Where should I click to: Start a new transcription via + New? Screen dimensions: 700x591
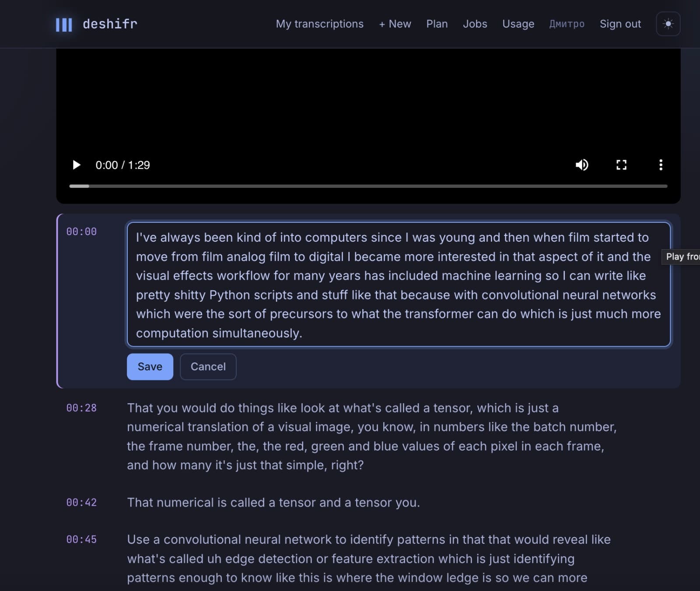(x=395, y=24)
